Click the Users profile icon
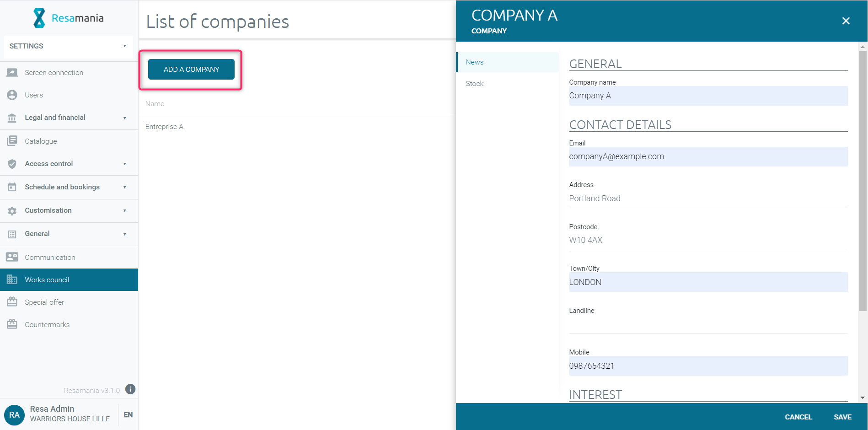Image resolution: width=868 pixels, height=430 pixels. [x=12, y=95]
